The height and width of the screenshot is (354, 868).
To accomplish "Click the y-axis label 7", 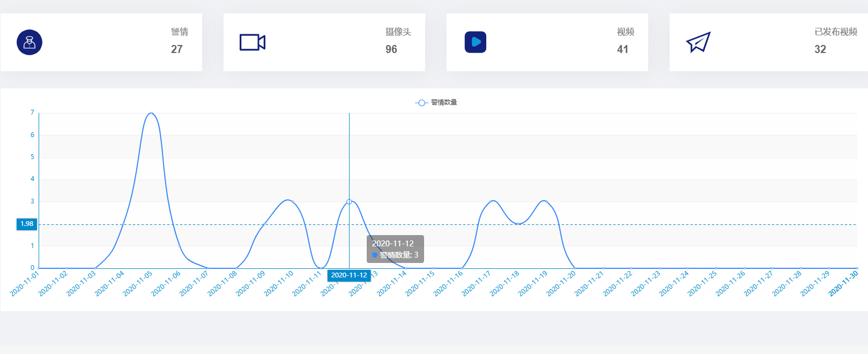I will (32, 112).
